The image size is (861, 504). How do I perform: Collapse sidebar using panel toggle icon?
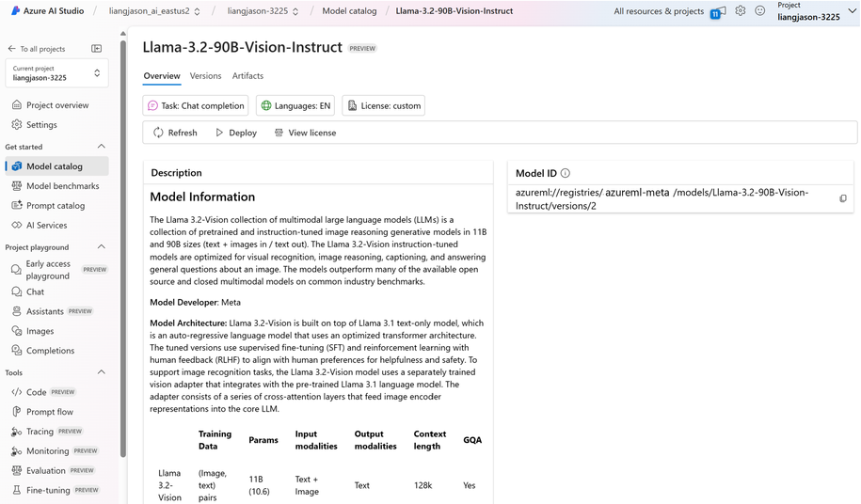pos(97,49)
